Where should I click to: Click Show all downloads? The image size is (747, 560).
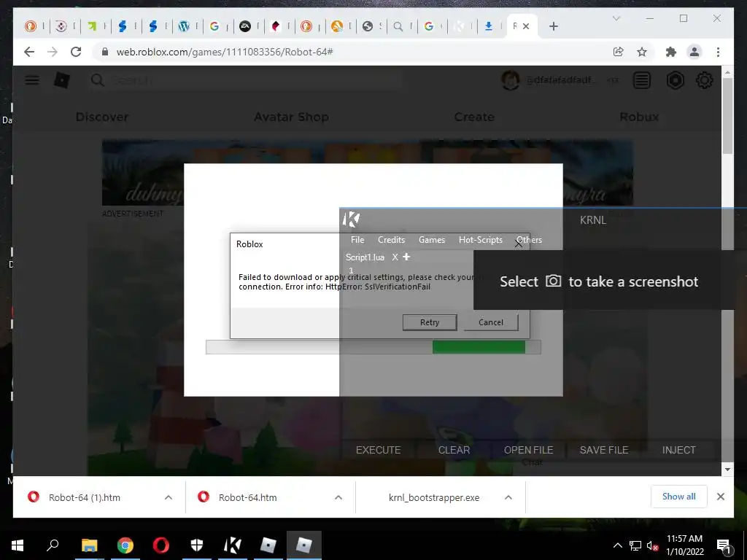[x=679, y=497]
